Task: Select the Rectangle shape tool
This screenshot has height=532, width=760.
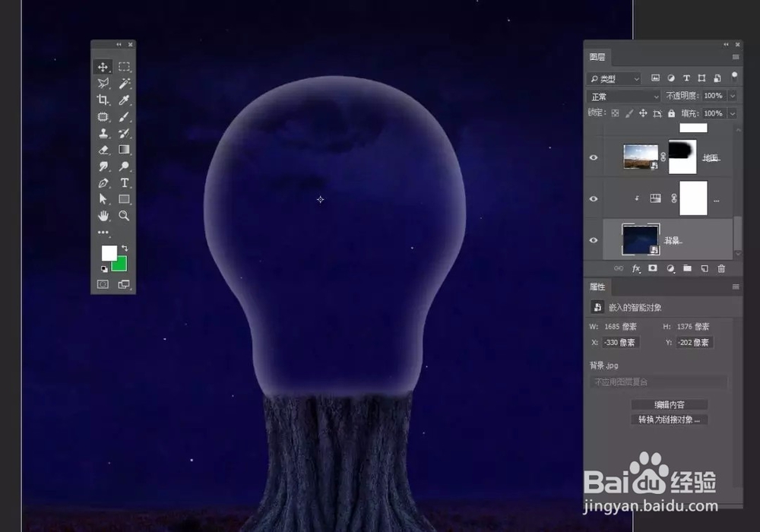Action: point(124,199)
